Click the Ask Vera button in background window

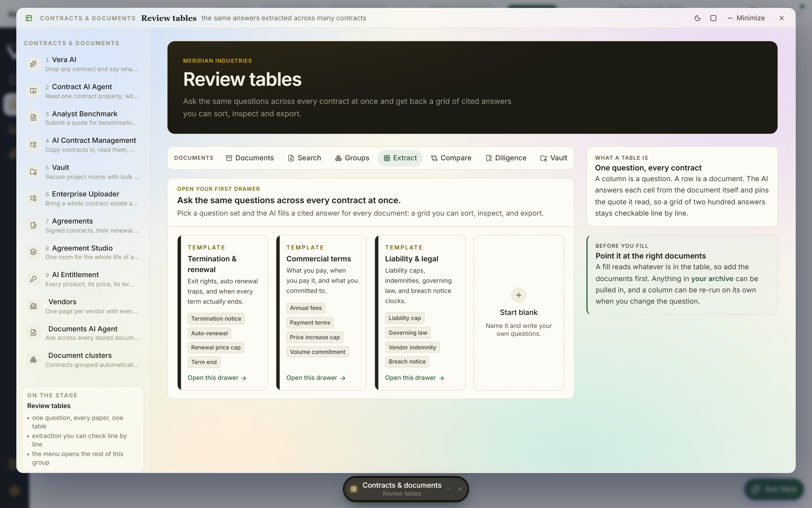tap(774, 489)
